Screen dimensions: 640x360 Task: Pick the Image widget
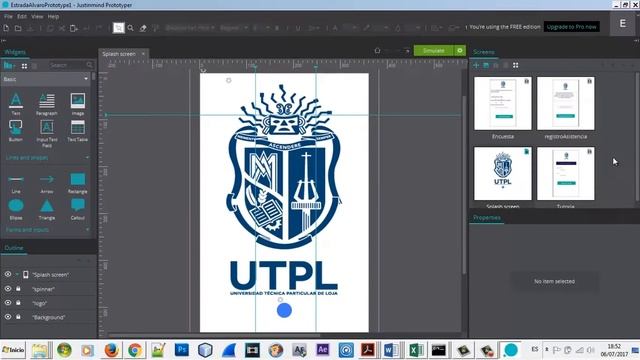pyautogui.click(x=78, y=104)
